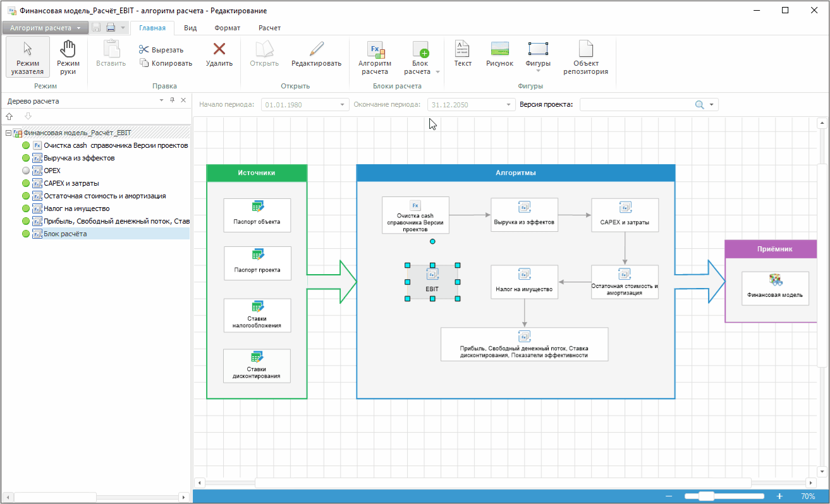Open the Расчет ribbon tab
This screenshot has height=504, width=830.
269,28
